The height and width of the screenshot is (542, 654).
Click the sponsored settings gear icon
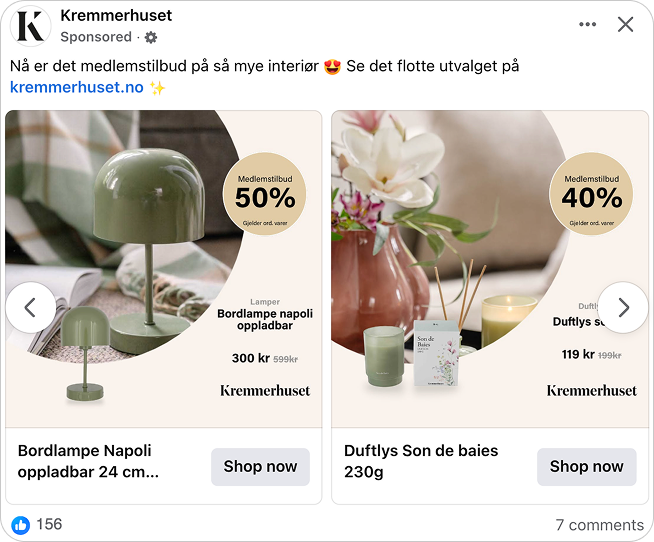(x=151, y=37)
